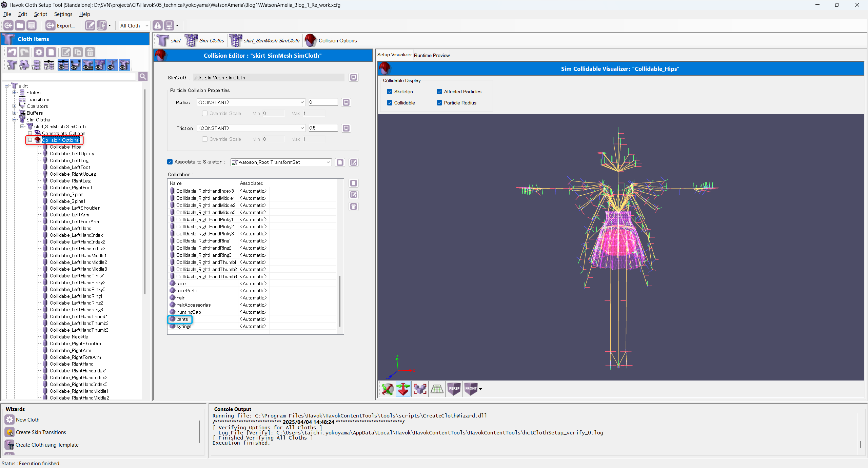Click the Export... button
The width and height of the screenshot is (868, 468).
[60, 25]
